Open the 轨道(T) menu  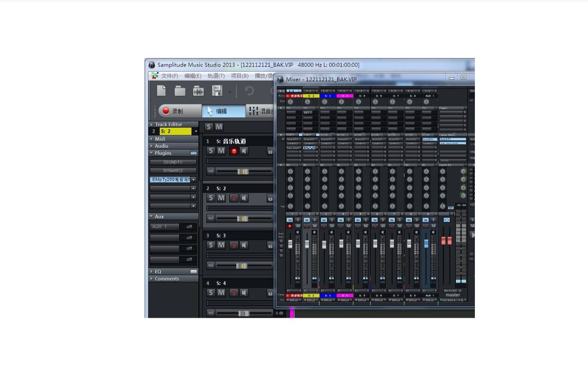click(216, 76)
